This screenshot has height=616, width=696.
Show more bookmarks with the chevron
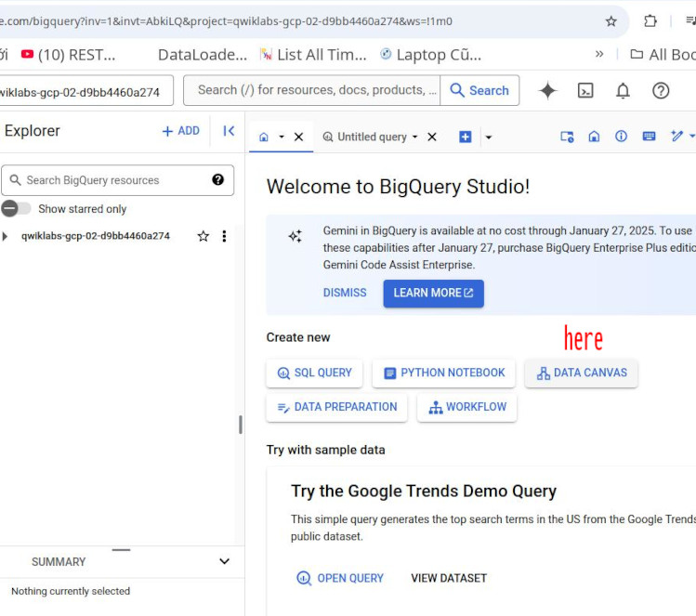point(599,54)
